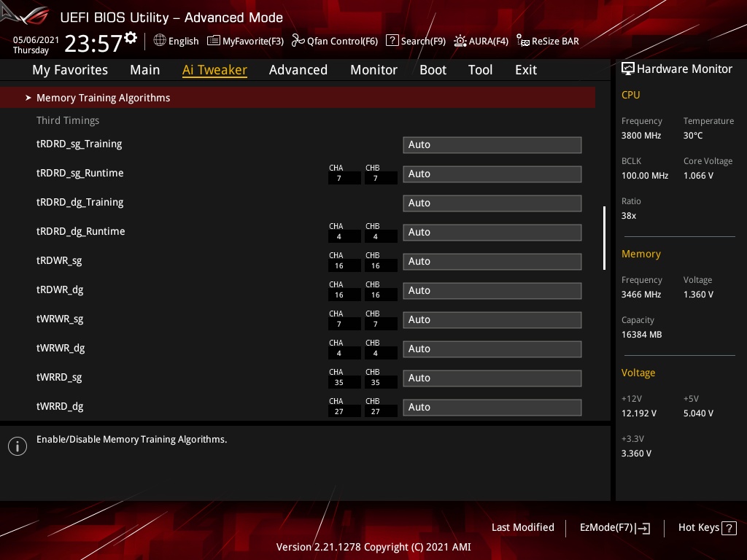747x560 pixels.
Task: Open tRDRD_sg_Training Auto field
Action: pyautogui.click(x=492, y=145)
